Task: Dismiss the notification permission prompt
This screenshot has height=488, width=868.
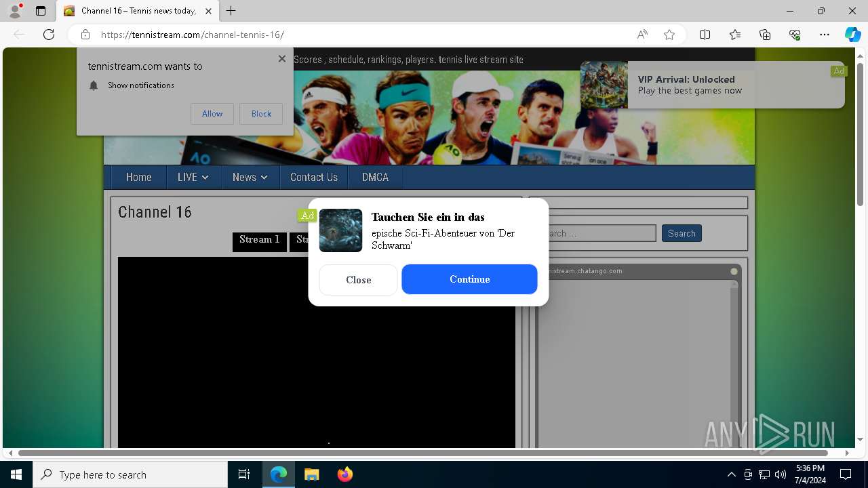Action: coord(282,59)
